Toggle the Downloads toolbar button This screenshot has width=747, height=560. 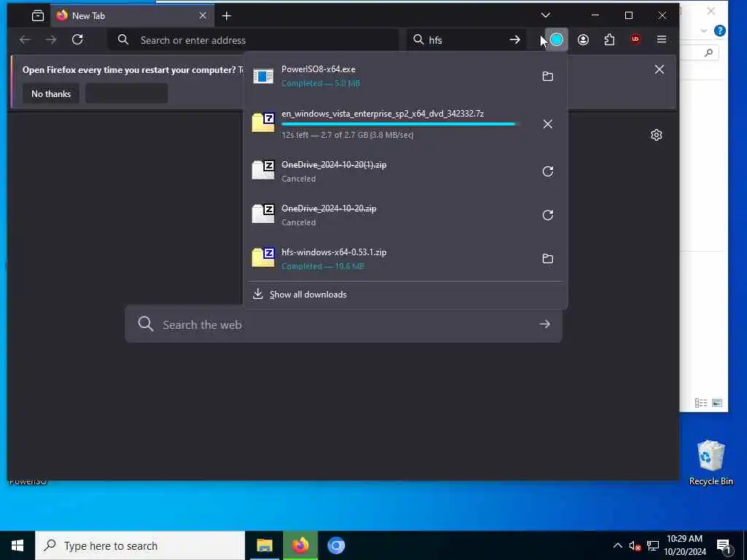[557, 39]
